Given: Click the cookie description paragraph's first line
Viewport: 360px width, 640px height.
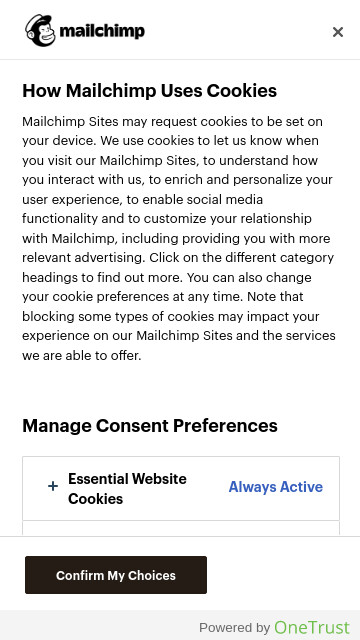Looking at the screenshot, I should pyautogui.click(x=172, y=122).
